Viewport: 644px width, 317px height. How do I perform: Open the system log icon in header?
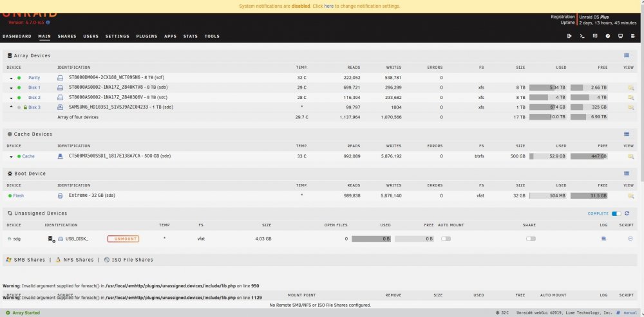tap(633, 36)
